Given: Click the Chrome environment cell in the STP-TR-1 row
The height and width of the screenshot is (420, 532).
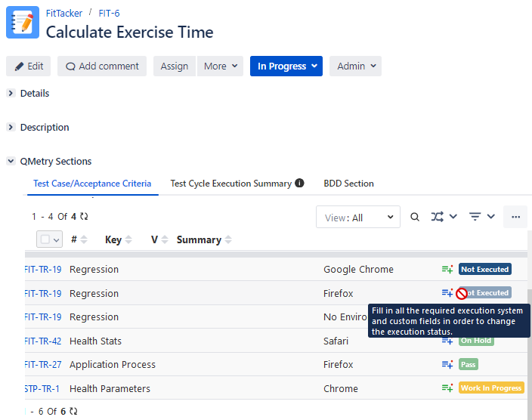Looking at the screenshot, I should (341, 388).
